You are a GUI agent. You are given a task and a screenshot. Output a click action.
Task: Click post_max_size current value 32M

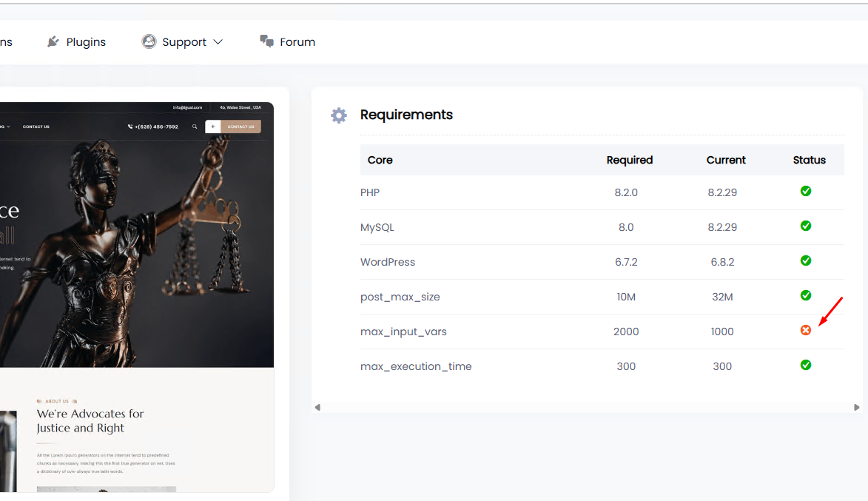click(x=722, y=297)
